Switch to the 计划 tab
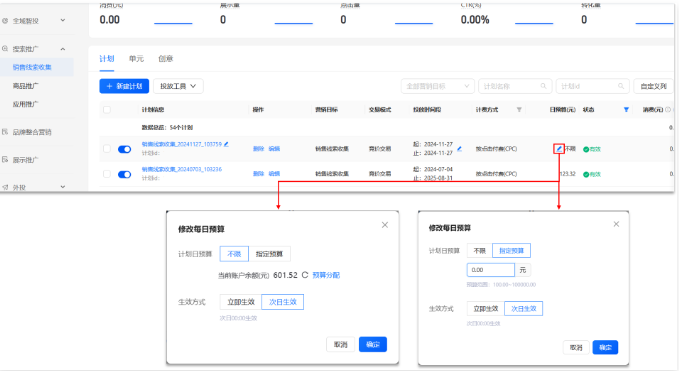Image resolution: width=679 pixels, height=371 pixels. (107, 58)
